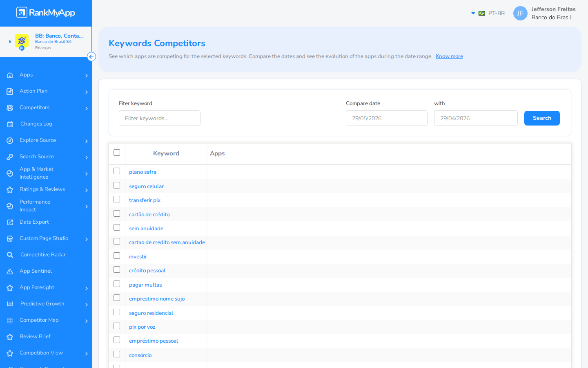Click the with date field 29/04/2026

click(476, 118)
